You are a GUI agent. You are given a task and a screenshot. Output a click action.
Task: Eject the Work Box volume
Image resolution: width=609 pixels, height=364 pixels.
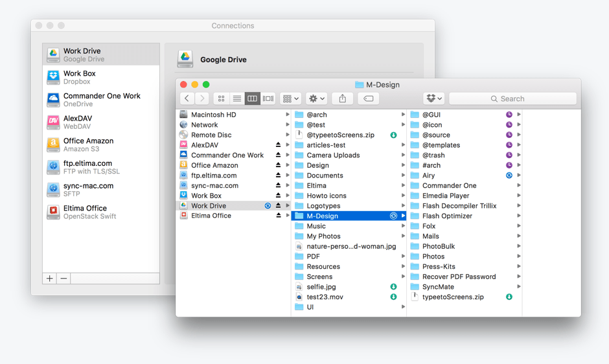[x=278, y=196]
